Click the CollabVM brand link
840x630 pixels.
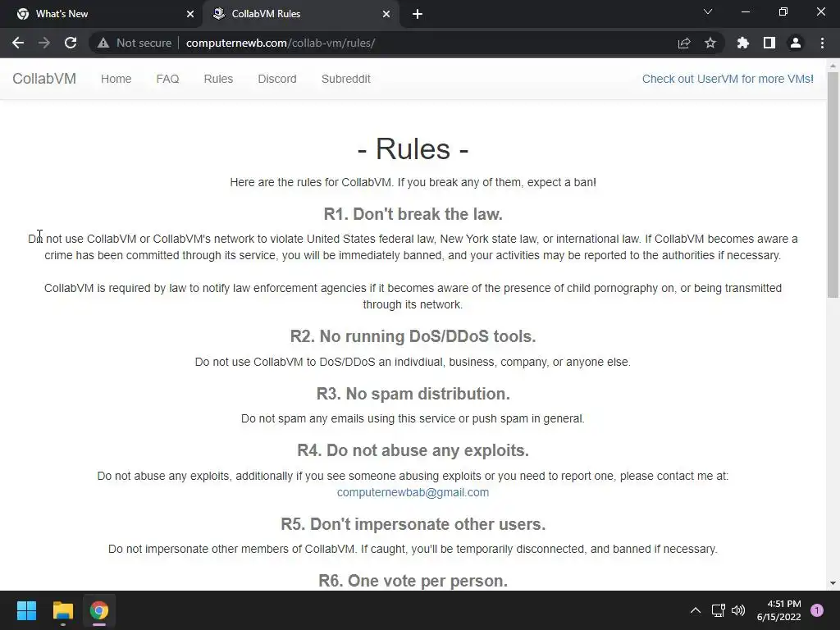click(x=44, y=79)
